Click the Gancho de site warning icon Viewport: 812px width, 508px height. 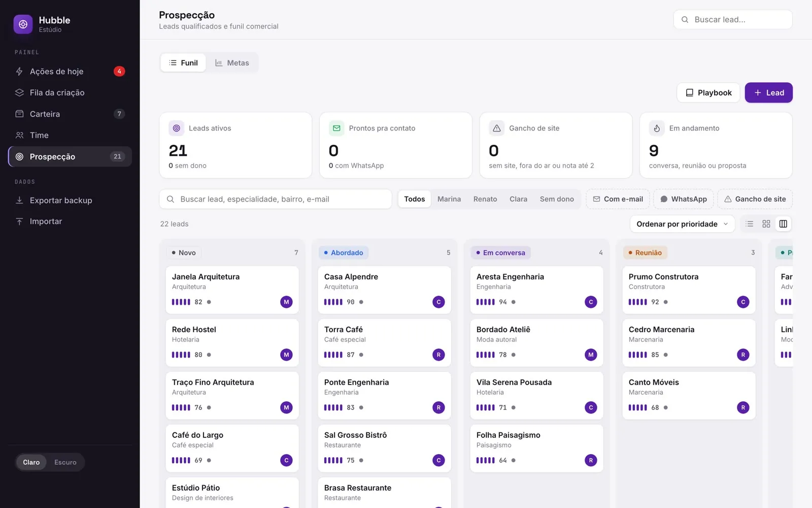pos(496,128)
